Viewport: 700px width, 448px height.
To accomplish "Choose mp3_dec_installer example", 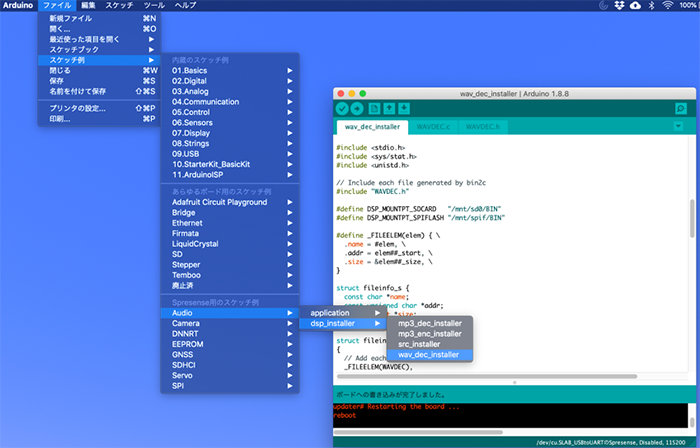I will pyautogui.click(x=430, y=323).
